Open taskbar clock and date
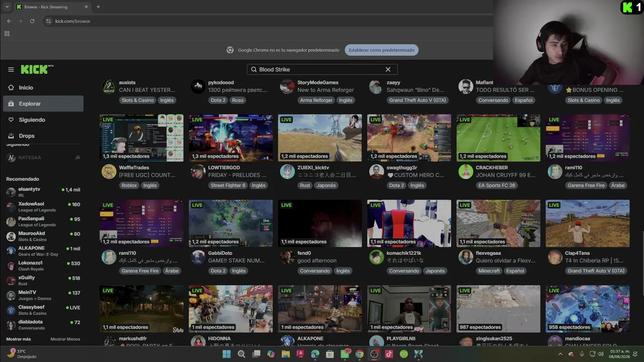644x362 pixels. click(x=619, y=354)
